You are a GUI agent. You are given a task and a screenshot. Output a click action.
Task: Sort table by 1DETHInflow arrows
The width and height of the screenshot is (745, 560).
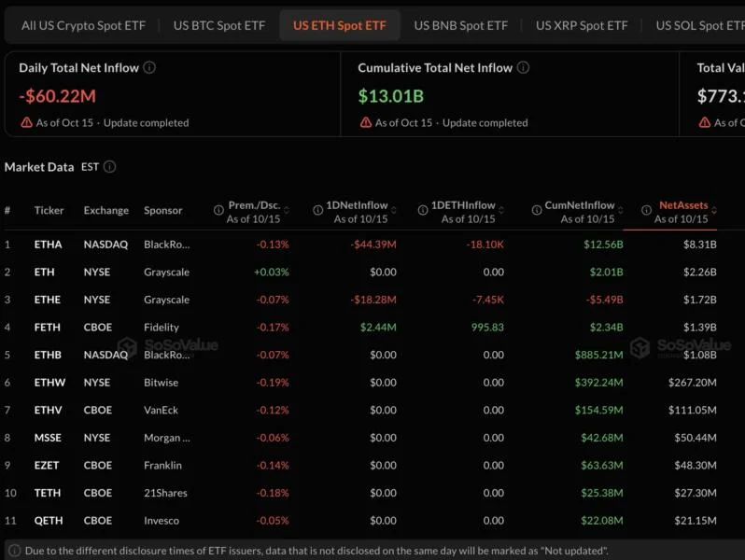point(501,210)
